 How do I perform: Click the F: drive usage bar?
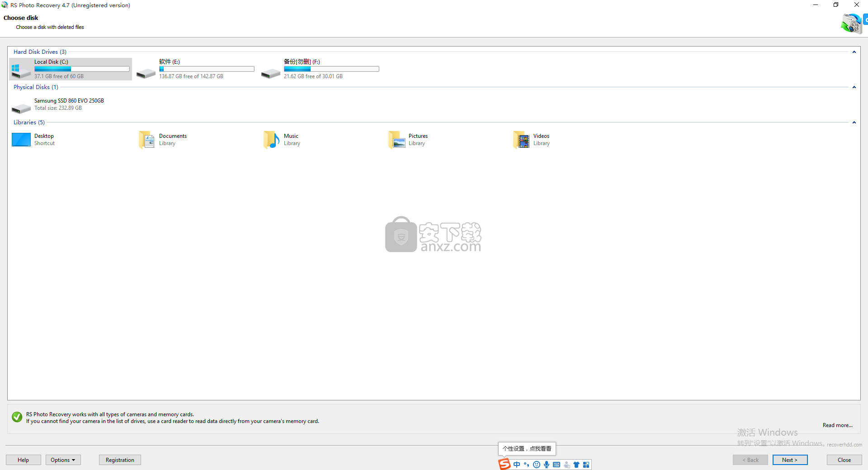331,69
